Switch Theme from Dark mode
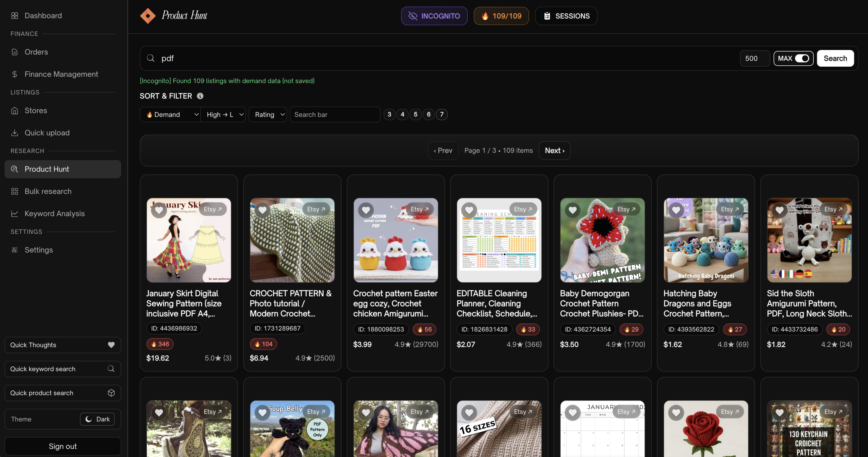The width and height of the screenshot is (868, 457). point(97,419)
